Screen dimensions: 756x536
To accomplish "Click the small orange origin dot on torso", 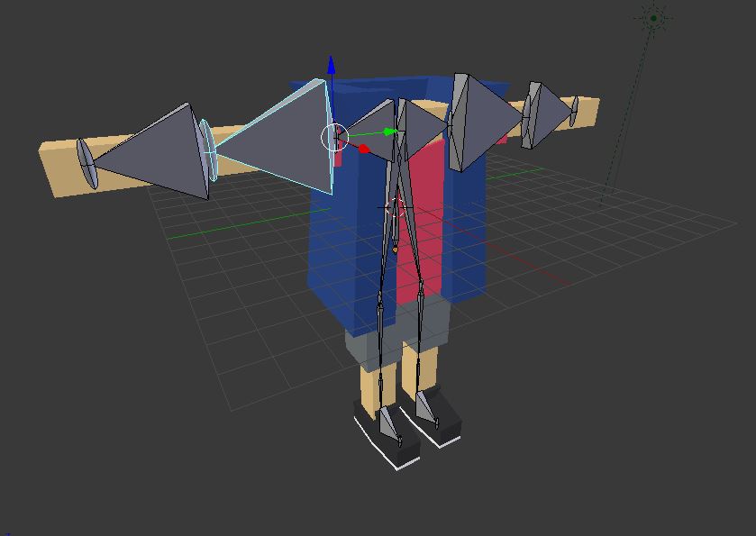I will coord(395,250).
